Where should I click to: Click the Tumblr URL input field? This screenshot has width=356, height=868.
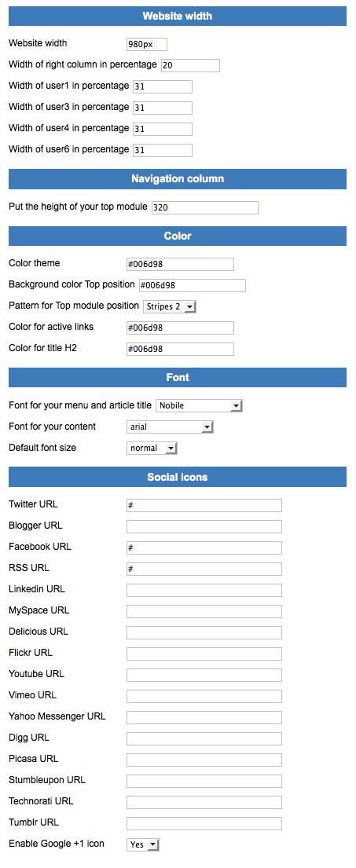point(204,823)
